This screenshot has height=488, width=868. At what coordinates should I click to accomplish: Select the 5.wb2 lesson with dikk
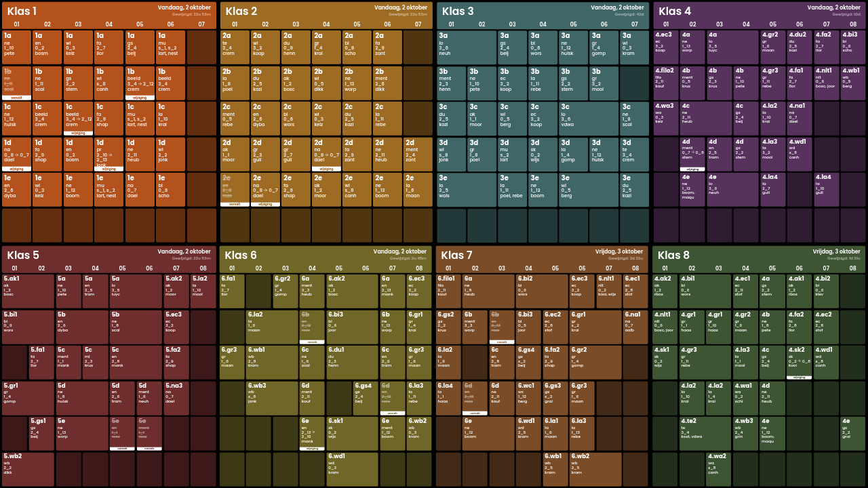28,469
